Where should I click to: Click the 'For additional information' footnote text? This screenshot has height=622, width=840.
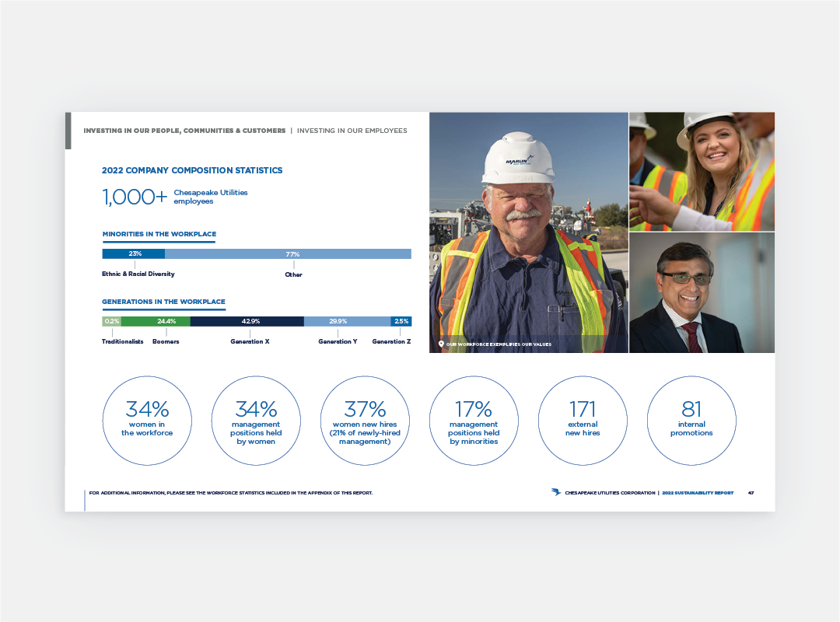click(x=231, y=493)
